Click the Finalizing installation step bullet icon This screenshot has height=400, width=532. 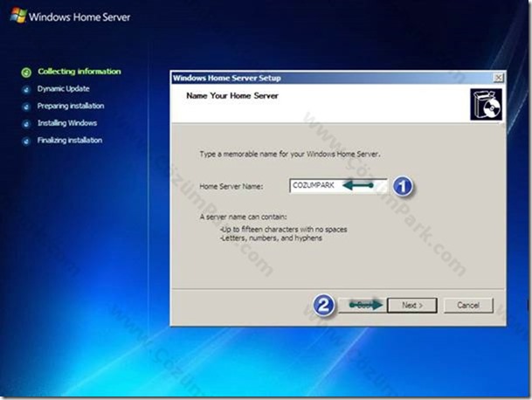tap(26, 141)
